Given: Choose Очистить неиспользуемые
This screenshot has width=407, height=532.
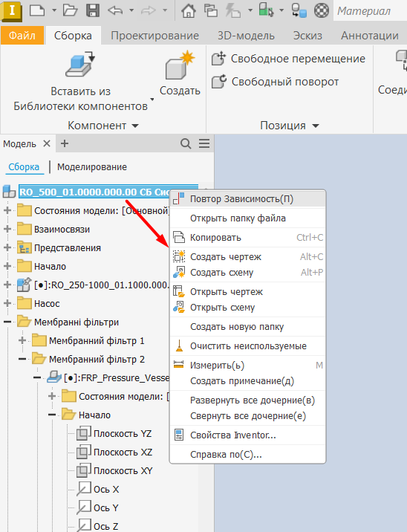Looking at the screenshot, I should (x=247, y=346).
